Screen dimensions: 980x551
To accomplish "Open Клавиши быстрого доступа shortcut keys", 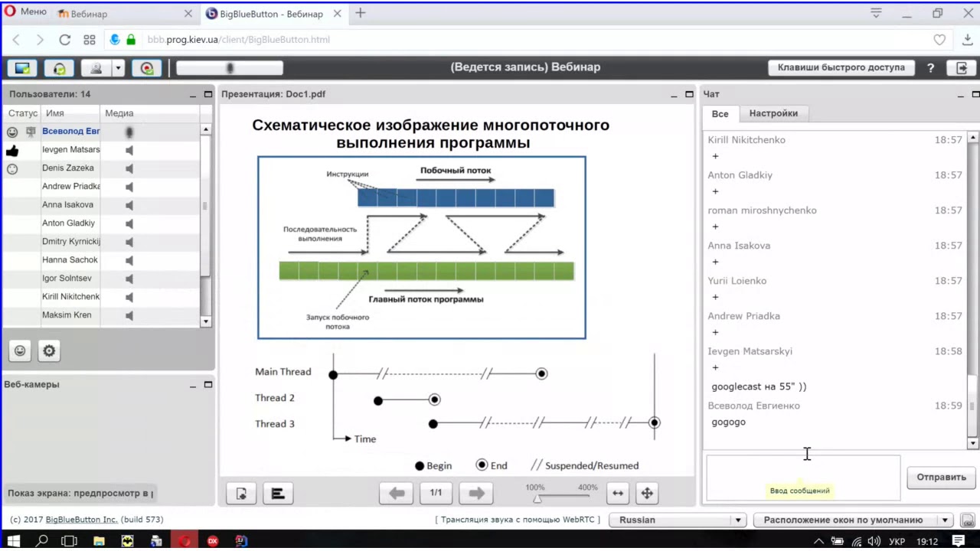I will pos(841,67).
